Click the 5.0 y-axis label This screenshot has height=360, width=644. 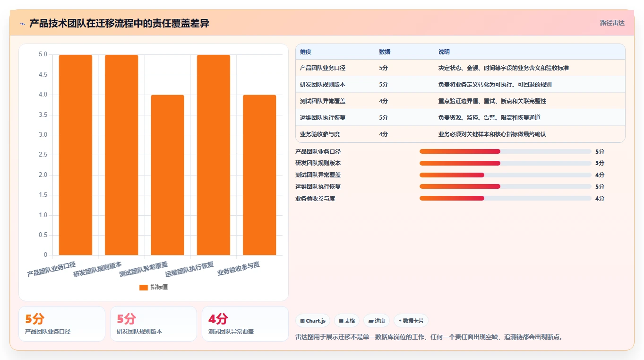click(43, 54)
